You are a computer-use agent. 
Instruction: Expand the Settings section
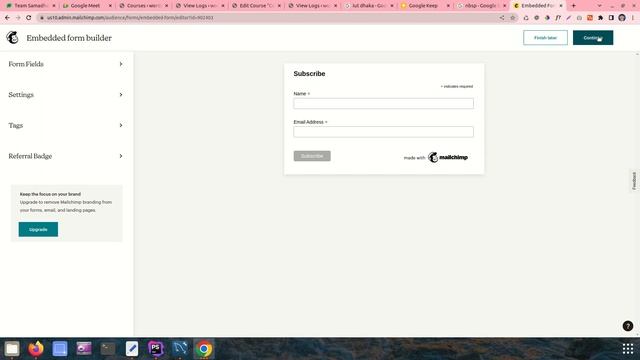66,95
